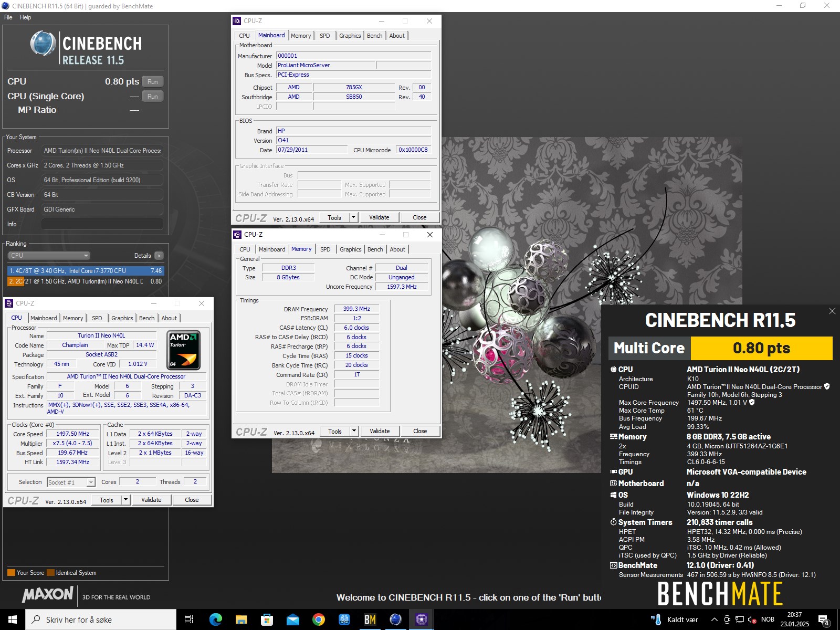The width and height of the screenshot is (840, 630).
Task: Click the Cinebench Info input field
Action: tap(102, 224)
